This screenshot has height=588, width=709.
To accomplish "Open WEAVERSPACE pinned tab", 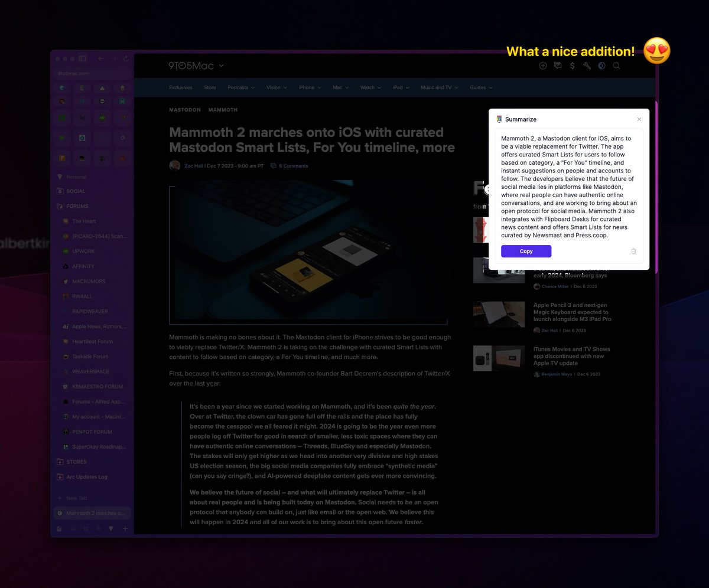I will click(x=90, y=371).
